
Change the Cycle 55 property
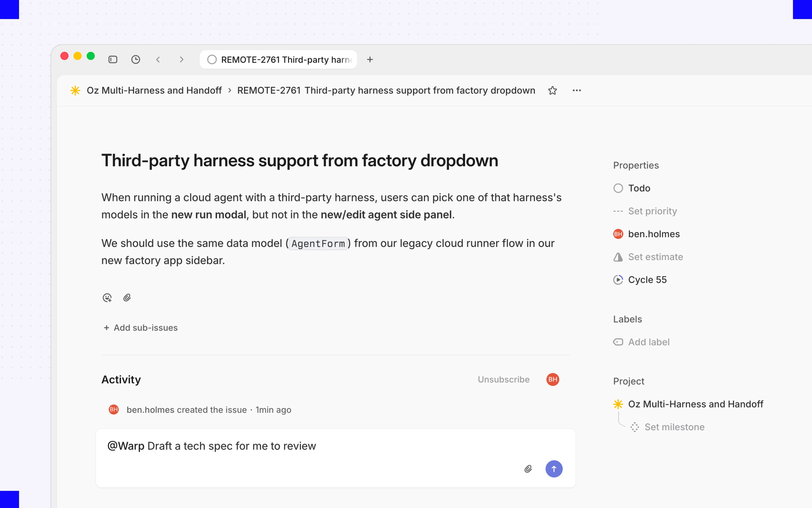point(640,280)
